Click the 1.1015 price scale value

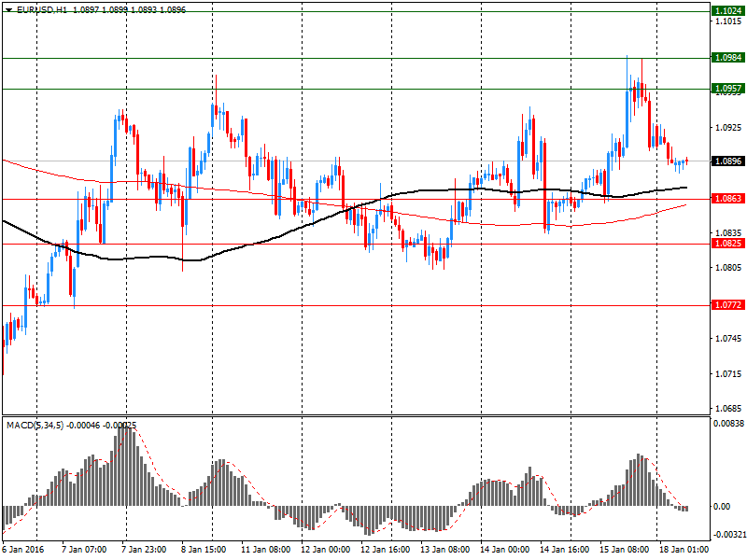728,21
